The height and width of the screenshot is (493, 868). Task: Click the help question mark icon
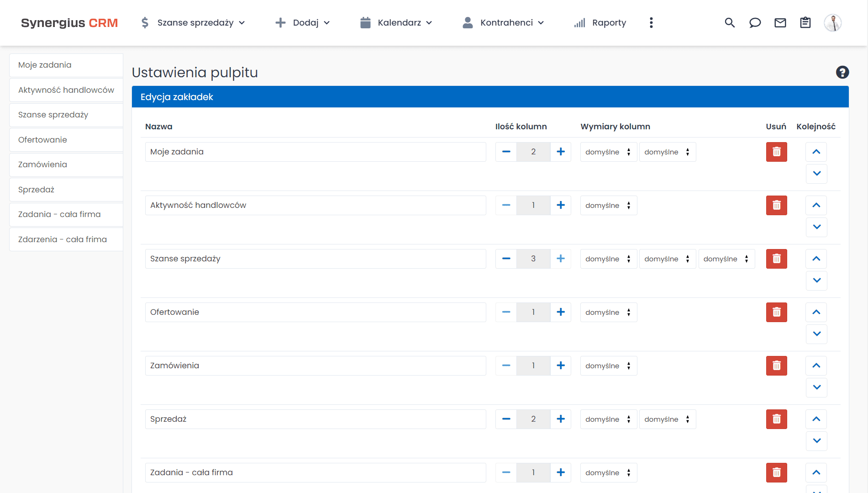point(842,72)
